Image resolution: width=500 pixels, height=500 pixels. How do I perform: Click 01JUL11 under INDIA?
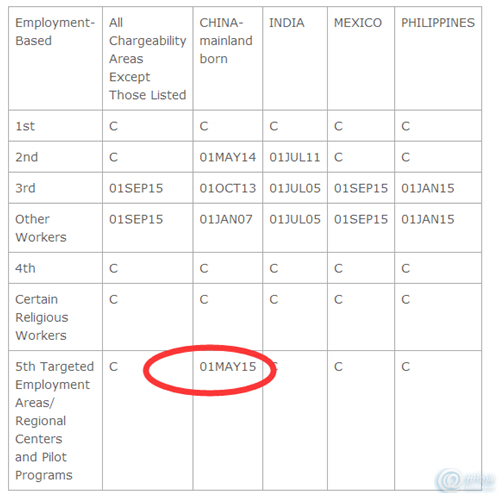pyautogui.click(x=295, y=157)
